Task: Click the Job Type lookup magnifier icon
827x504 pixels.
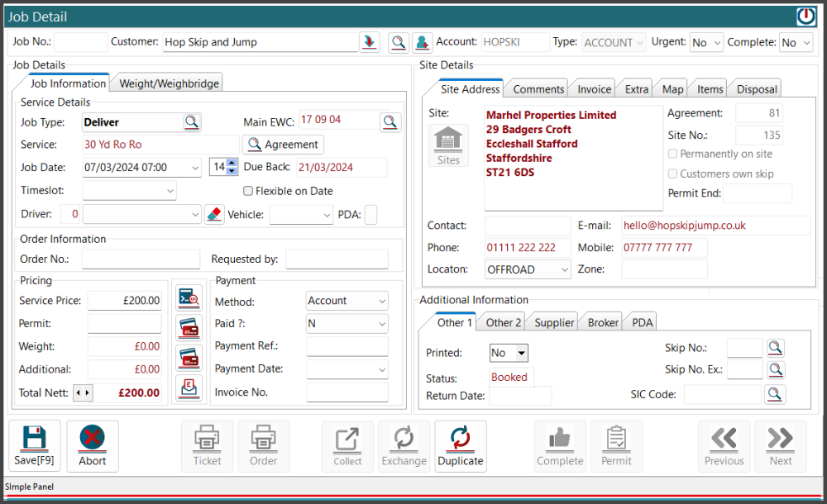Action: 191,122
